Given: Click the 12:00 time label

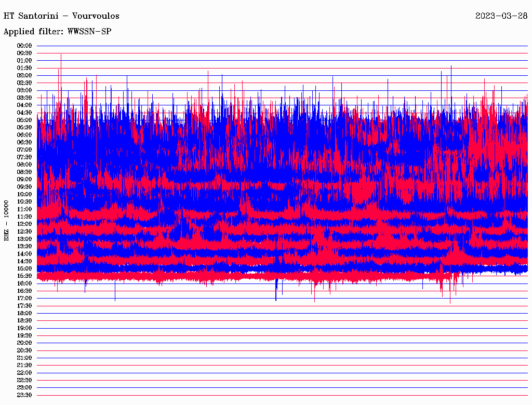Looking at the screenshot, I should coord(24,224).
